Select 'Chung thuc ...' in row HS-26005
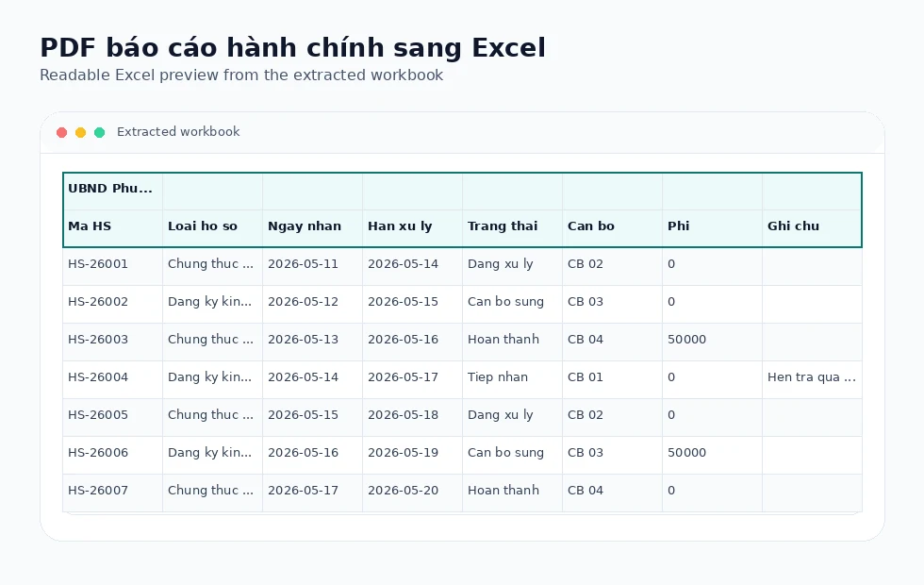This screenshot has width=924, height=585. (x=213, y=417)
